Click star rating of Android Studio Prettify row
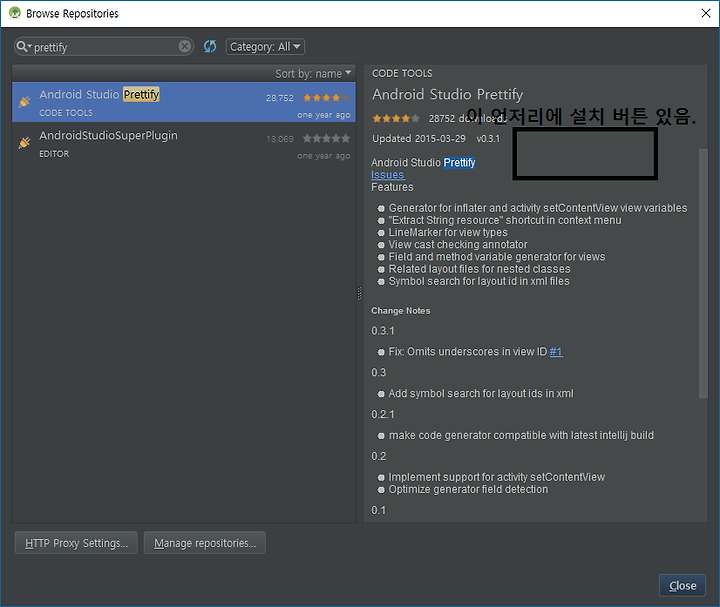 (326, 98)
